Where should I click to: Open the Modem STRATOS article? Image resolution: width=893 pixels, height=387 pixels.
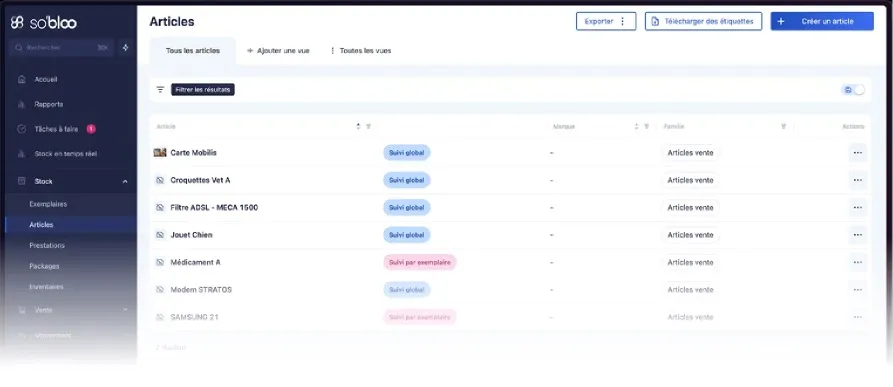pyautogui.click(x=201, y=290)
